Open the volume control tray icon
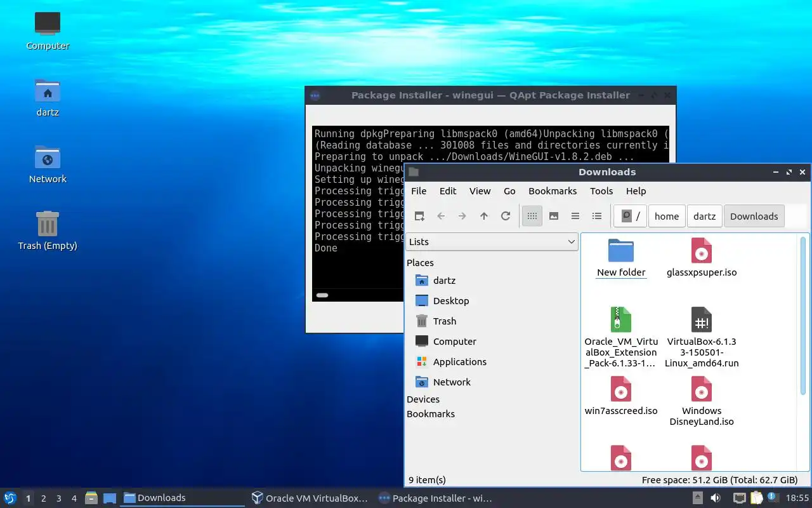Image resolution: width=812 pixels, height=508 pixels. tap(716, 498)
